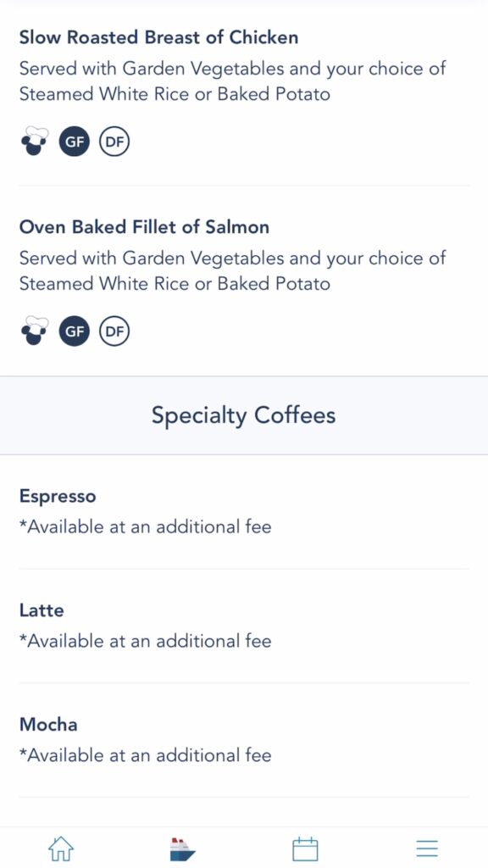
Task: Select Oven Baked Fillet of Salmon title
Action: (x=144, y=227)
